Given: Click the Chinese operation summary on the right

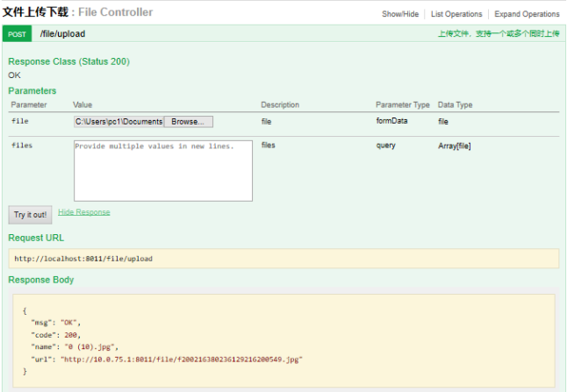Looking at the screenshot, I should coord(499,34).
